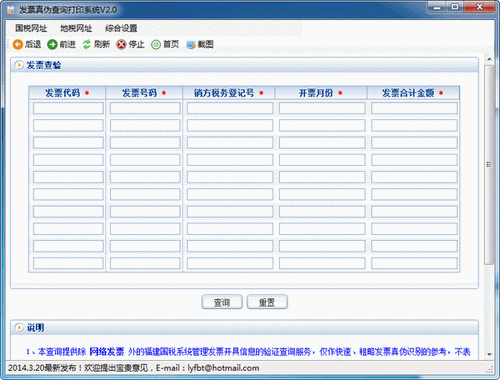500x380 pixels.
Task: Click the 查询 button
Action: click(222, 302)
